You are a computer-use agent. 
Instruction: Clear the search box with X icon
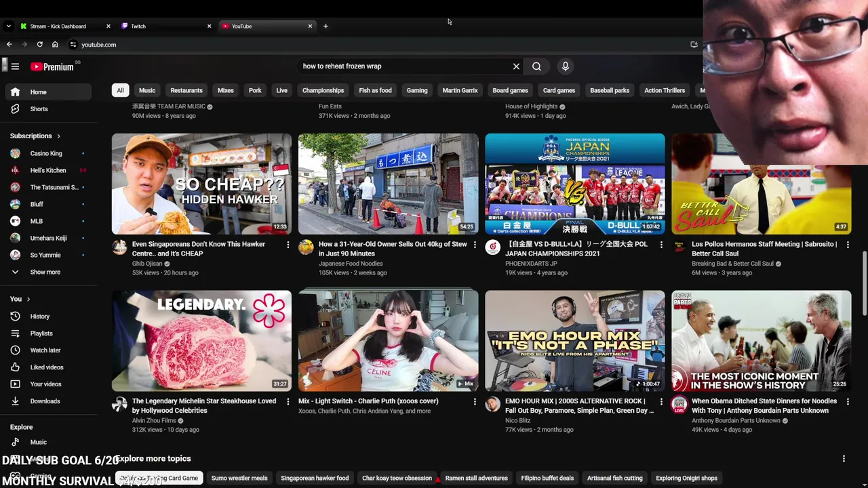516,66
